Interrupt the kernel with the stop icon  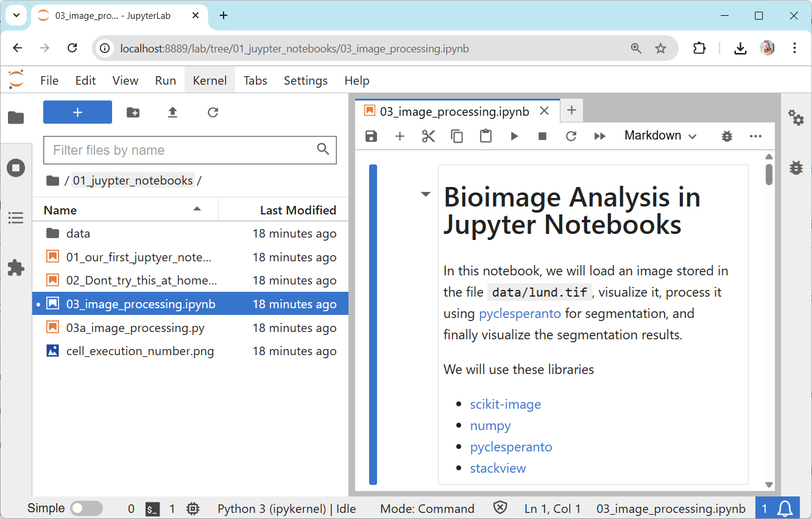coord(542,136)
